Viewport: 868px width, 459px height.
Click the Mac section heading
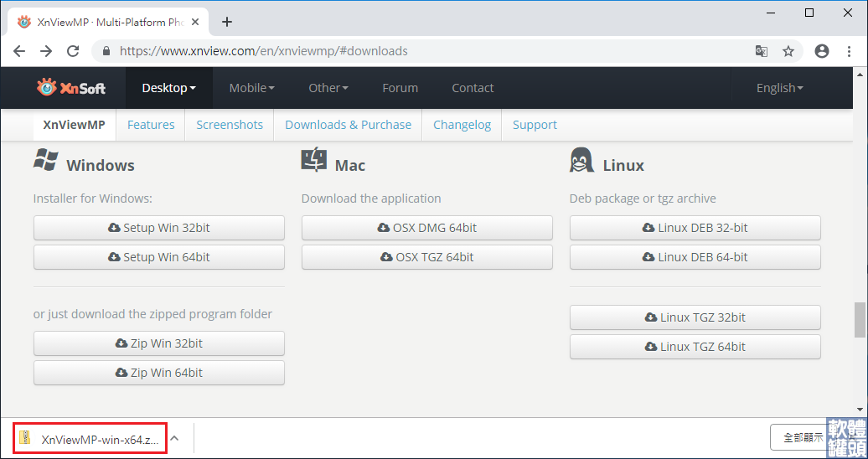pos(350,165)
